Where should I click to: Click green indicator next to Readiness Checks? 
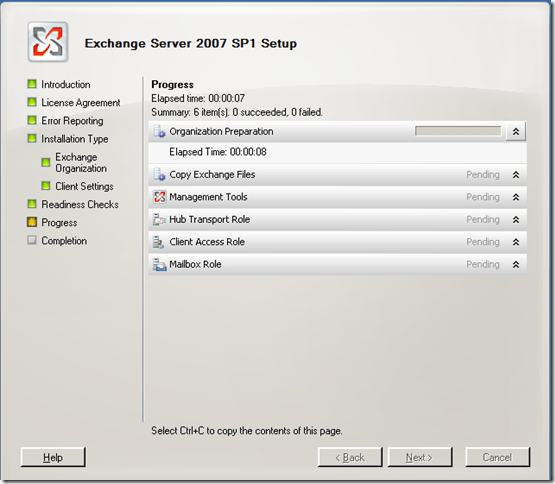[x=32, y=204]
